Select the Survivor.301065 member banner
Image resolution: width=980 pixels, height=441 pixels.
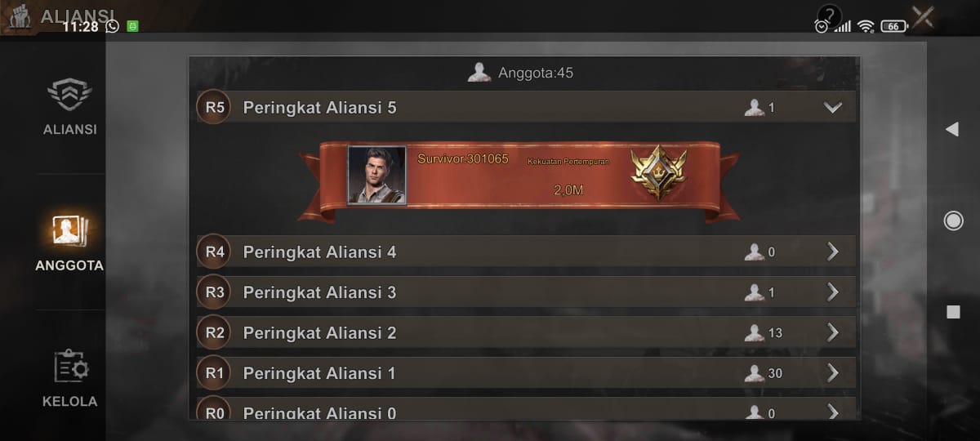pos(519,180)
